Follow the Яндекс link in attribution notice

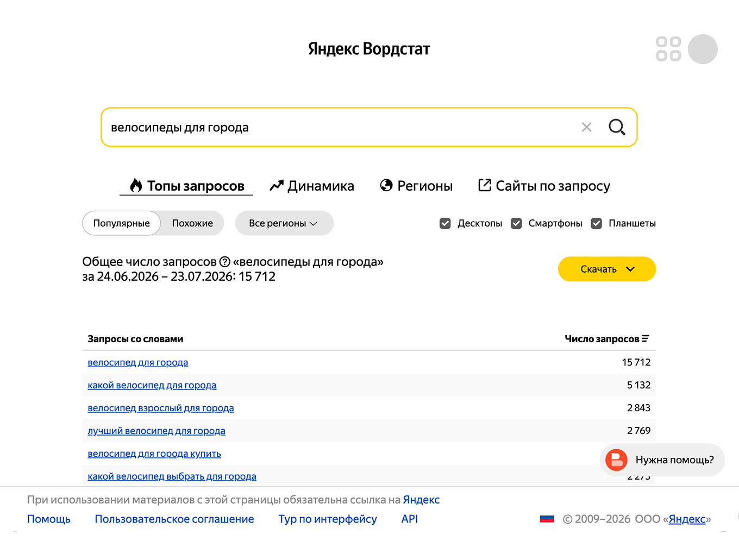(x=421, y=500)
